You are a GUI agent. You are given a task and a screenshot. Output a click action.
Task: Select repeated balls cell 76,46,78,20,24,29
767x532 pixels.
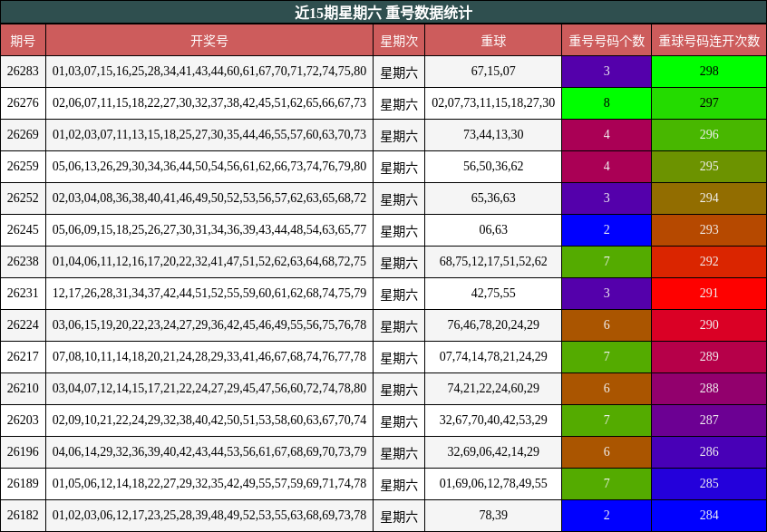(x=493, y=325)
